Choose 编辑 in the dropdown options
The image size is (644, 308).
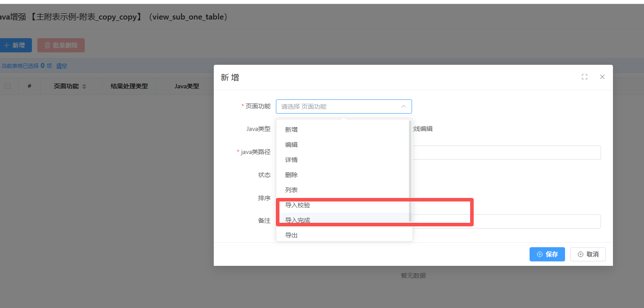291,145
